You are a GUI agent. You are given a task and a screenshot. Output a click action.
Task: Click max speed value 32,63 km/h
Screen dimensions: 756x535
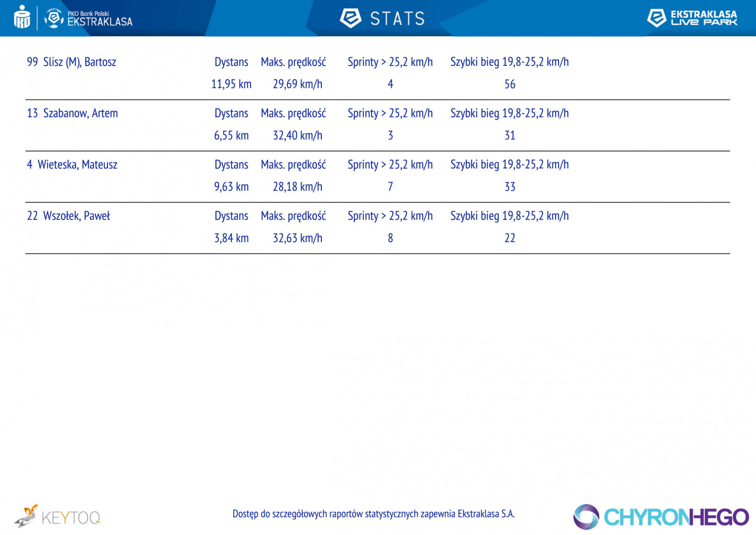[x=298, y=238]
